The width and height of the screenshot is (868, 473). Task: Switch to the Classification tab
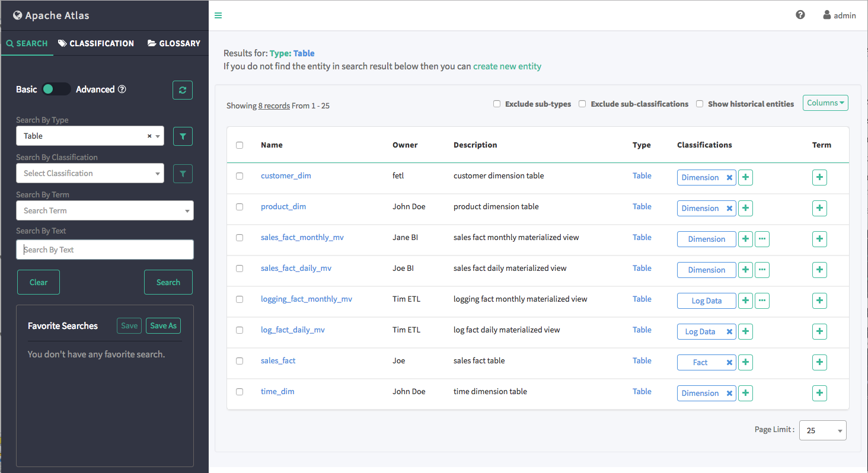tap(96, 43)
